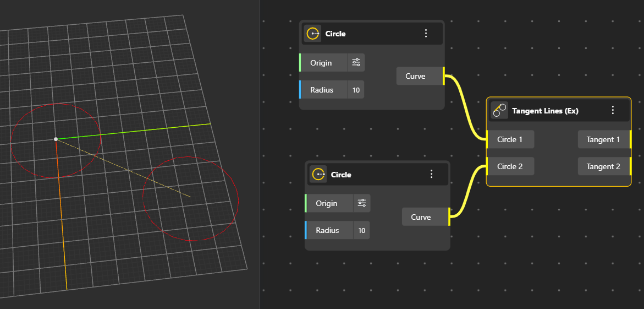Select Origin input of the top Circle node
Viewport: 644px width, 309px height.
click(323, 63)
